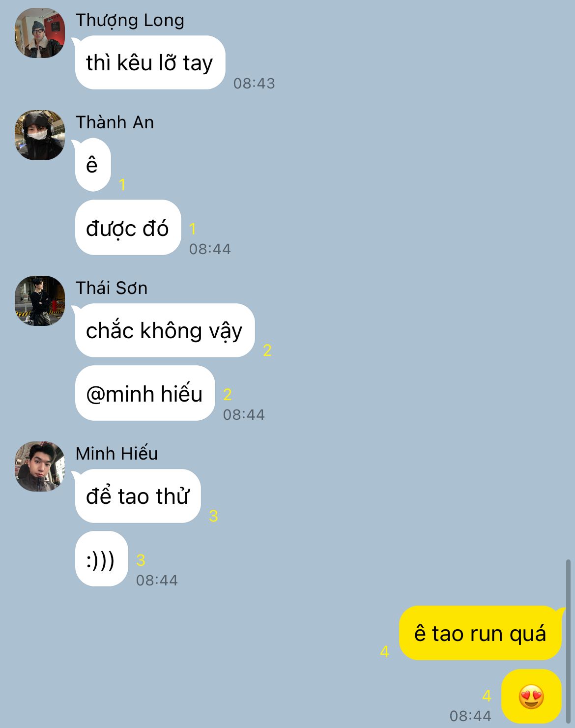Viewport: 575px width, 728px height.
Task: Open Minh Hiếu's profile photo
Action: pos(40,466)
